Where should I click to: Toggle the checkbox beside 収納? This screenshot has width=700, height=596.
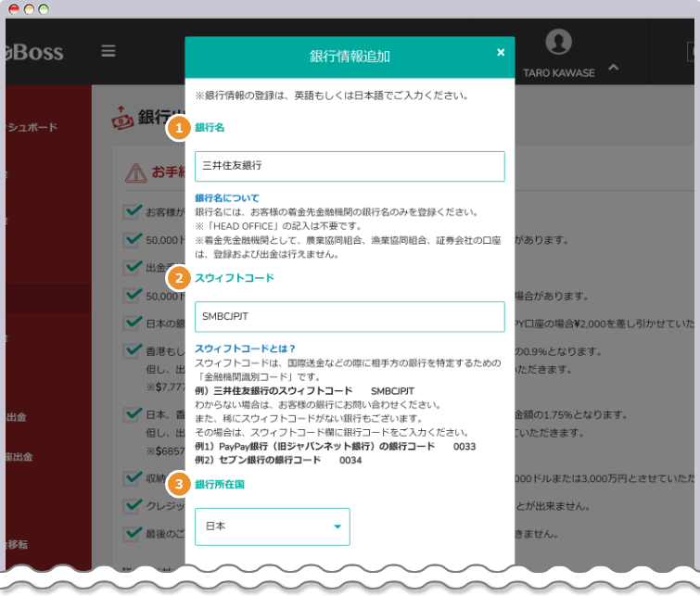(133, 477)
